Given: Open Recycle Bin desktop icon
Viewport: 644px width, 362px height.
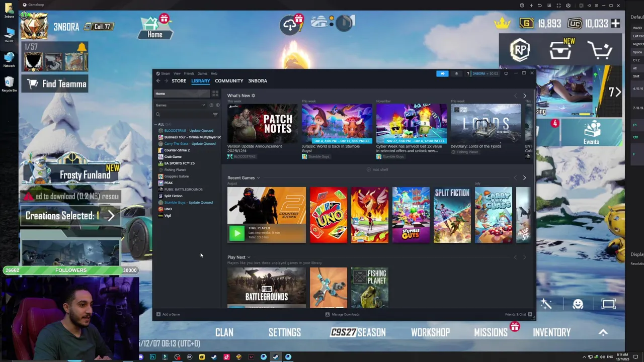Looking at the screenshot, I should (x=9, y=83).
